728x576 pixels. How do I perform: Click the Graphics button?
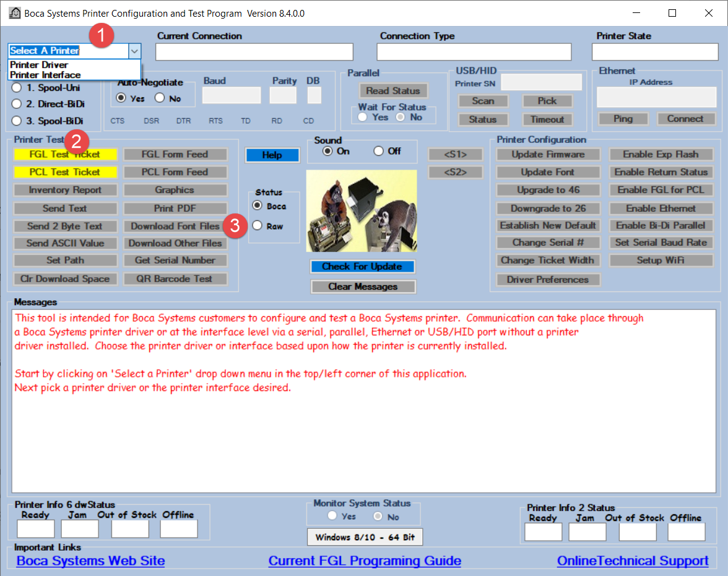tap(175, 190)
